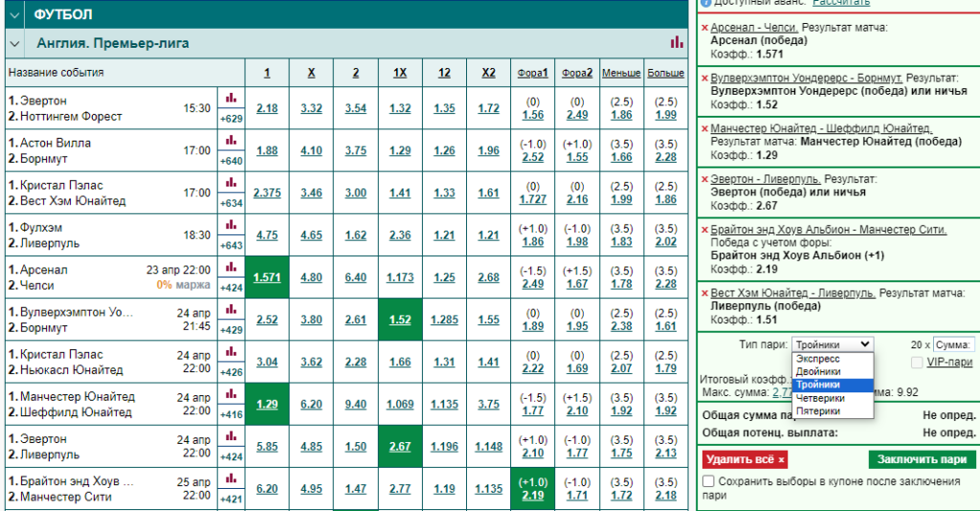
Task: Deselect highlighted 2.19 Brighton handicap odds
Action: click(532, 488)
